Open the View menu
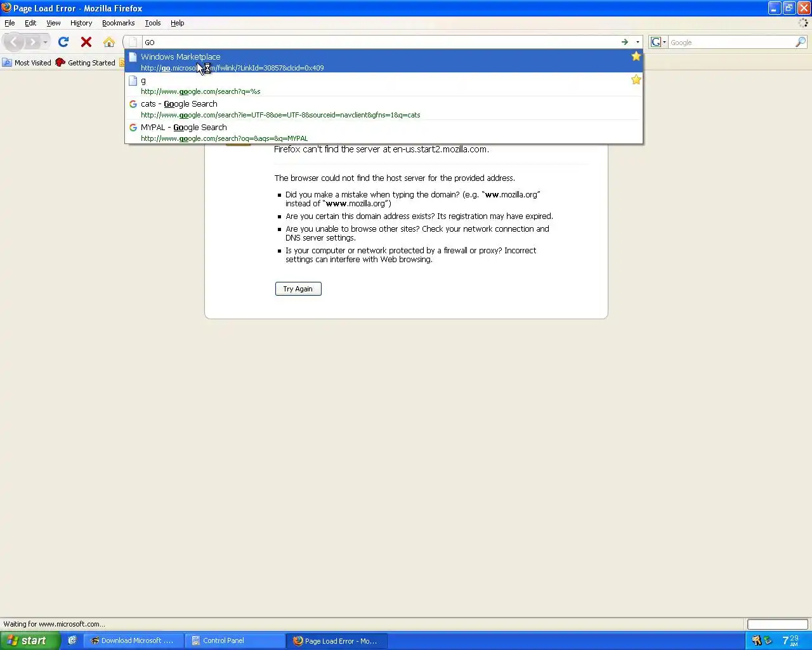Screen dimensions: 812x650 click(x=53, y=23)
